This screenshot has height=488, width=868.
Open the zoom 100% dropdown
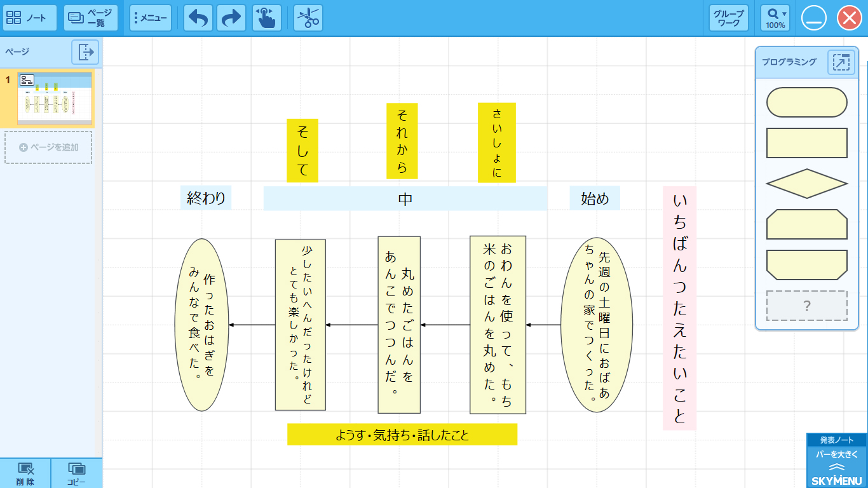click(x=775, y=18)
